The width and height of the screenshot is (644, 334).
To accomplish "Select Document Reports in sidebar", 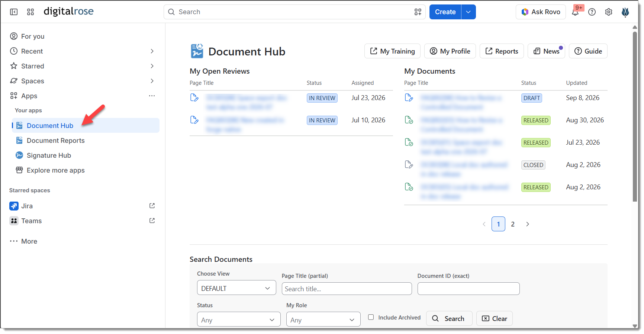I will coord(86,140).
